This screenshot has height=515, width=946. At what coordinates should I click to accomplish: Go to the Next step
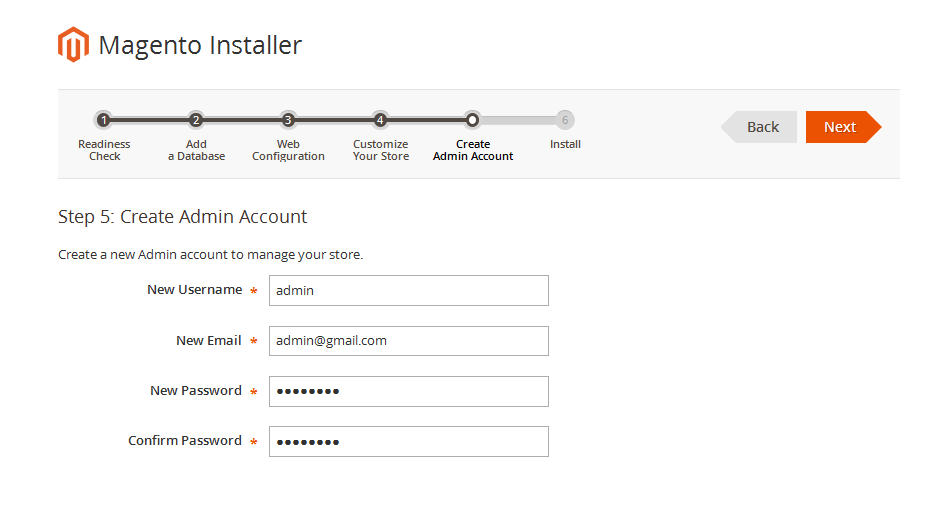[843, 127]
